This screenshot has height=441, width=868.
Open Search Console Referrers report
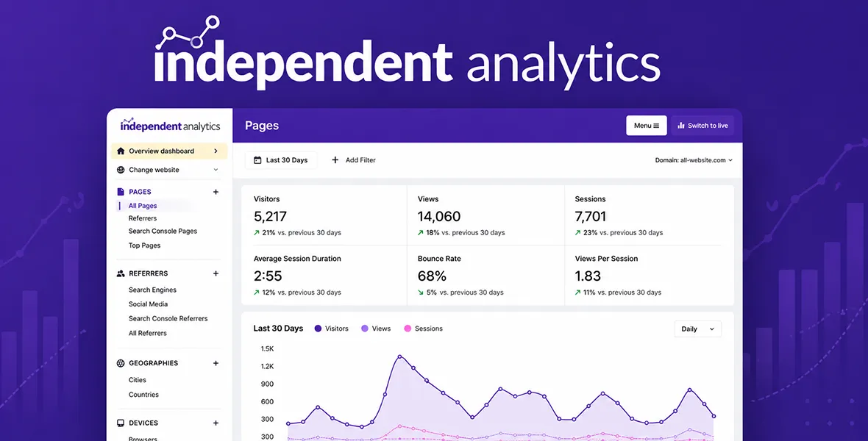(168, 319)
